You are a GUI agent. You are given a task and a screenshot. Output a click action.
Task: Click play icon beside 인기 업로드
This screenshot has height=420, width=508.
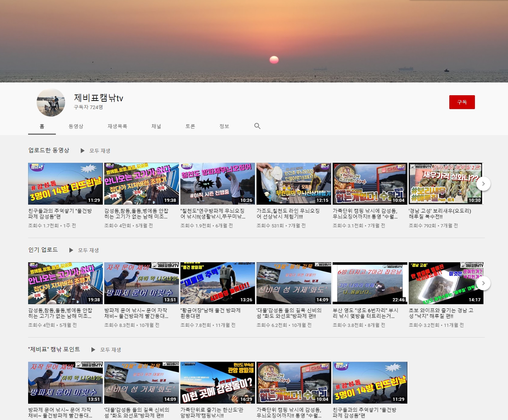point(71,250)
